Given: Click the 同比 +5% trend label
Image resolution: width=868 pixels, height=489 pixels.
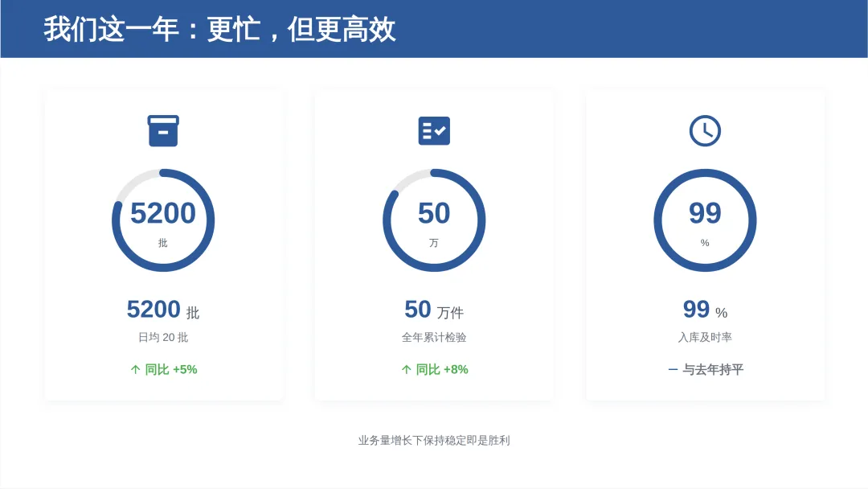Looking at the screenshot, I should [x=171, y=369].
